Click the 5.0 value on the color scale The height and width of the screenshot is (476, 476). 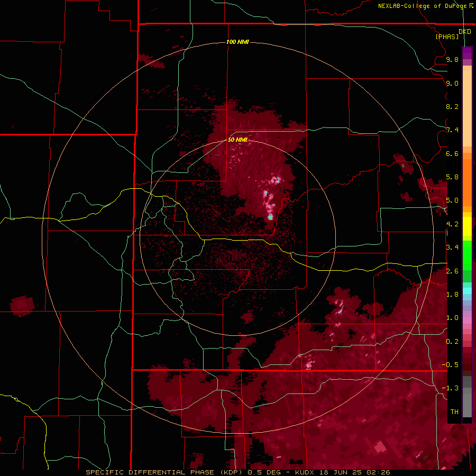click(452, 200)
